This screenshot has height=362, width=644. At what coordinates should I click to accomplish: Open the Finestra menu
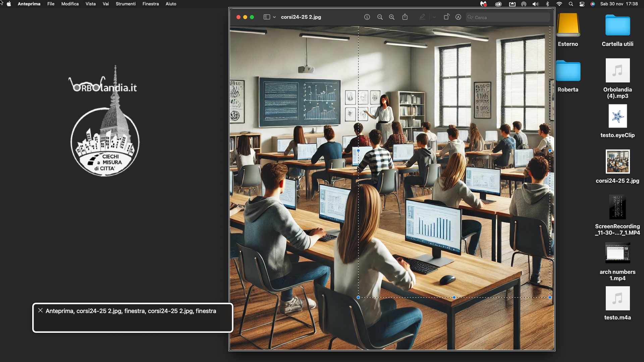151,4
